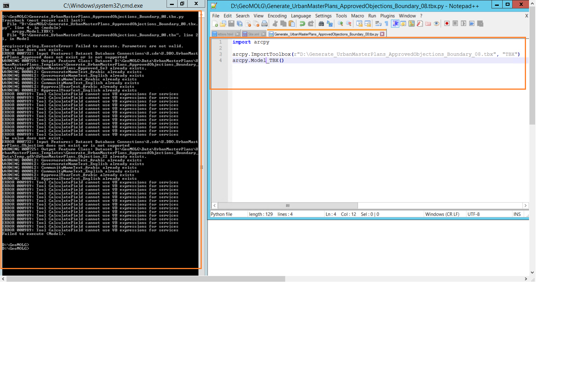588x368 pixels.
Task: Click the Python file status entry
Action: click(x=222, y=214)
